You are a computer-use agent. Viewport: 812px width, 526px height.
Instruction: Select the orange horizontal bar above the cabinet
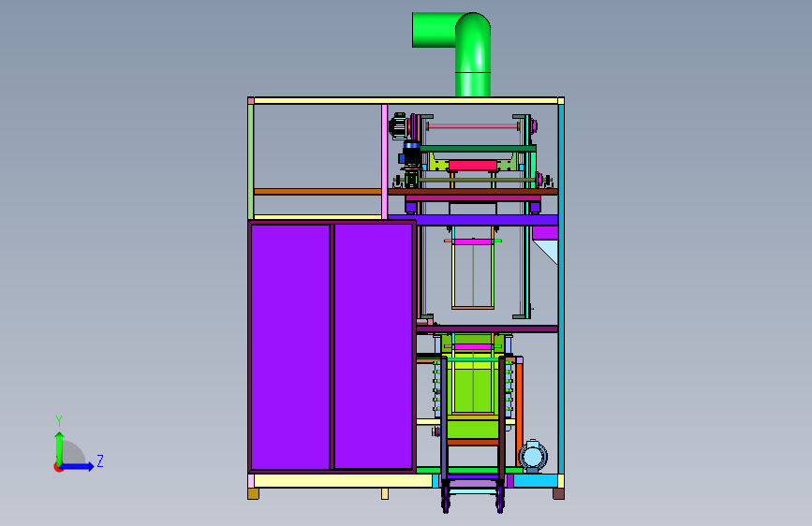[318, 192]
